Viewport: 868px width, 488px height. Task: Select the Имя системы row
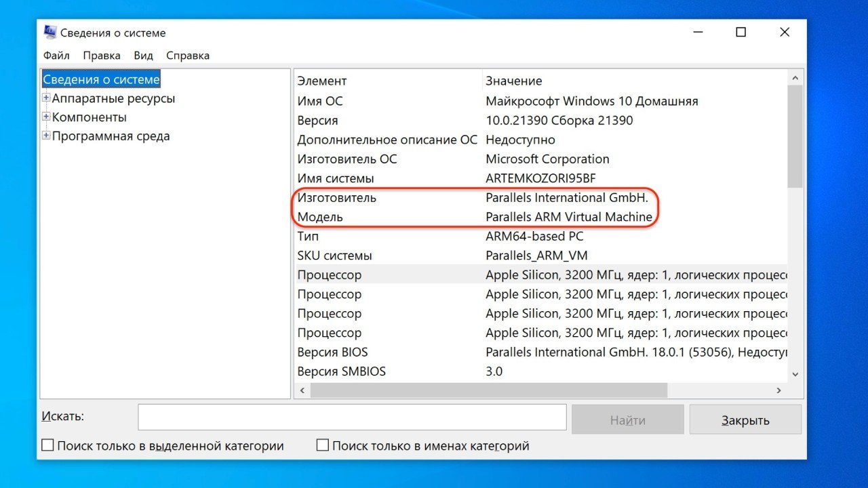540,178
